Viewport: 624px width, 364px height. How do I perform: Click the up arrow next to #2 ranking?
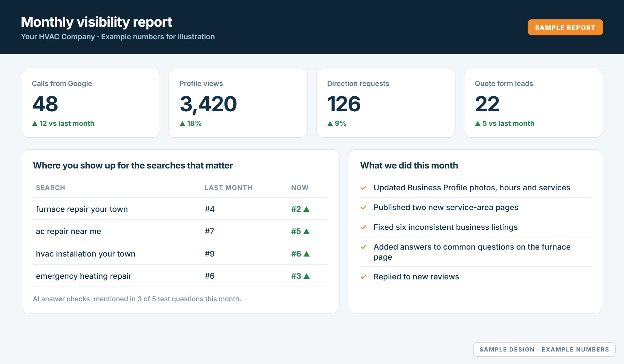(x=306, y=209)
